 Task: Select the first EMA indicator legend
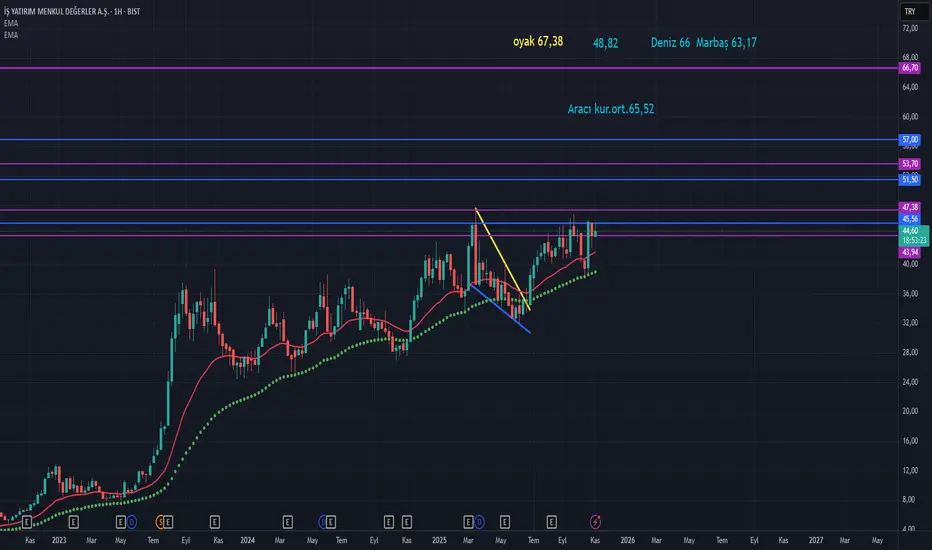tap(12, 22)
